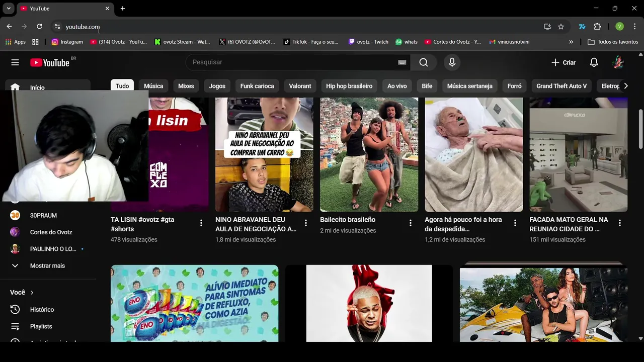The image size is (644, 362).
Task: Select the Ao vivo chip
Action: tap(397, 86)
